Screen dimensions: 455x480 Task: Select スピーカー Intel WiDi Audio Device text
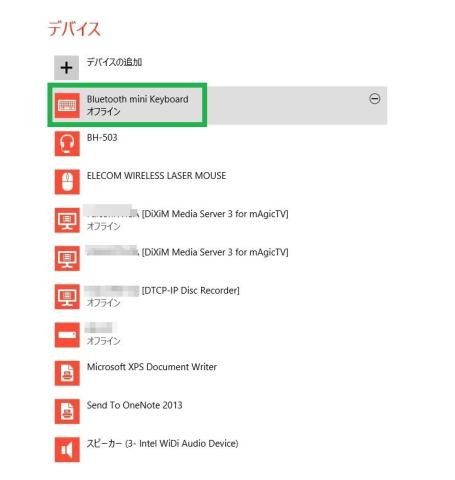coord(162,444)
